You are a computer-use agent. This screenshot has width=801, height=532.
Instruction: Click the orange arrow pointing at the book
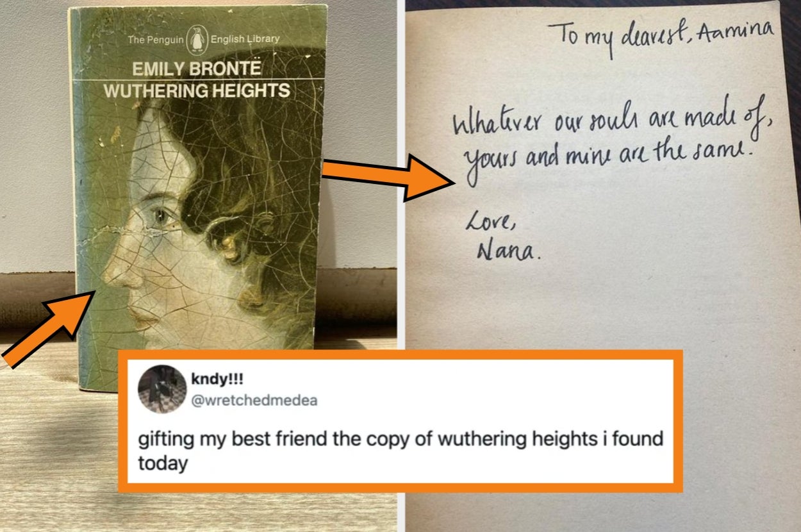[49, 329]
